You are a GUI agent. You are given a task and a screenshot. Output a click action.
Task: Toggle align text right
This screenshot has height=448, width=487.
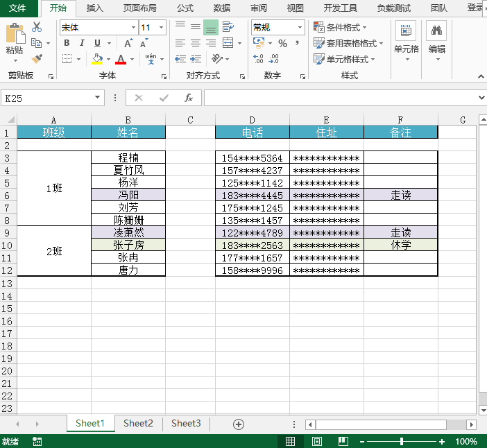[x=211, y=43]
